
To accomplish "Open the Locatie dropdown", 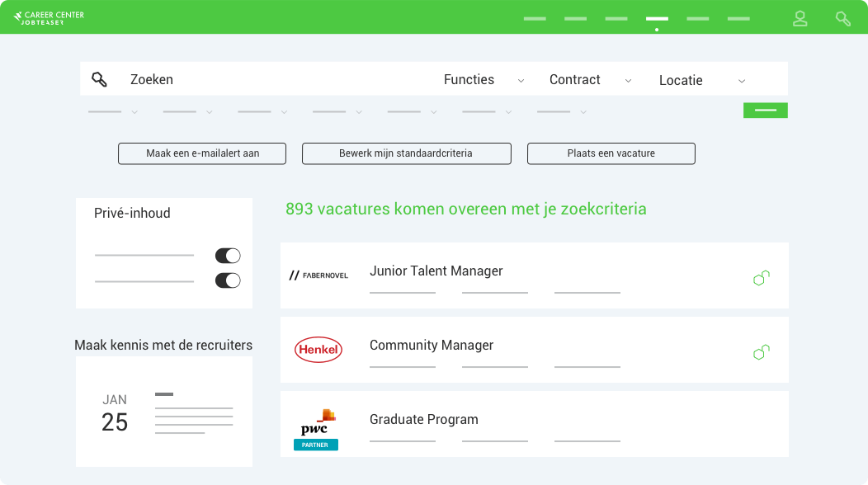I will click(x=702, y=80).
